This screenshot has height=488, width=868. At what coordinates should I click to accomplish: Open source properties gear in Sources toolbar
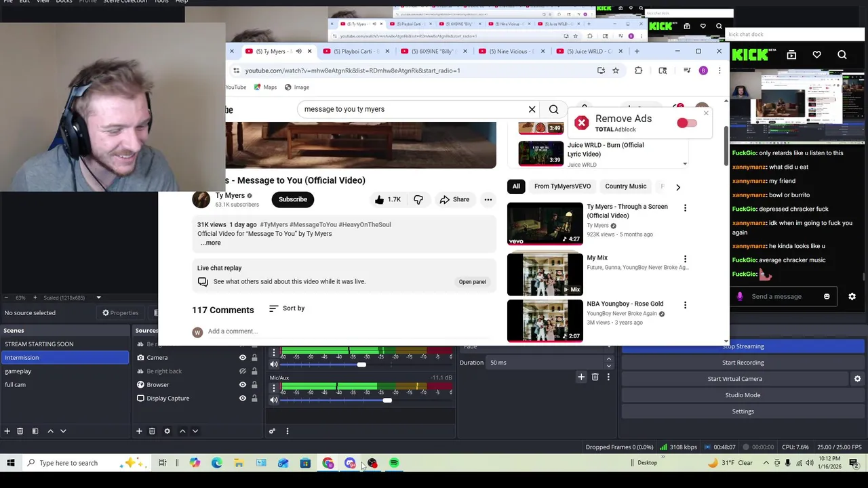coord(167,431)
